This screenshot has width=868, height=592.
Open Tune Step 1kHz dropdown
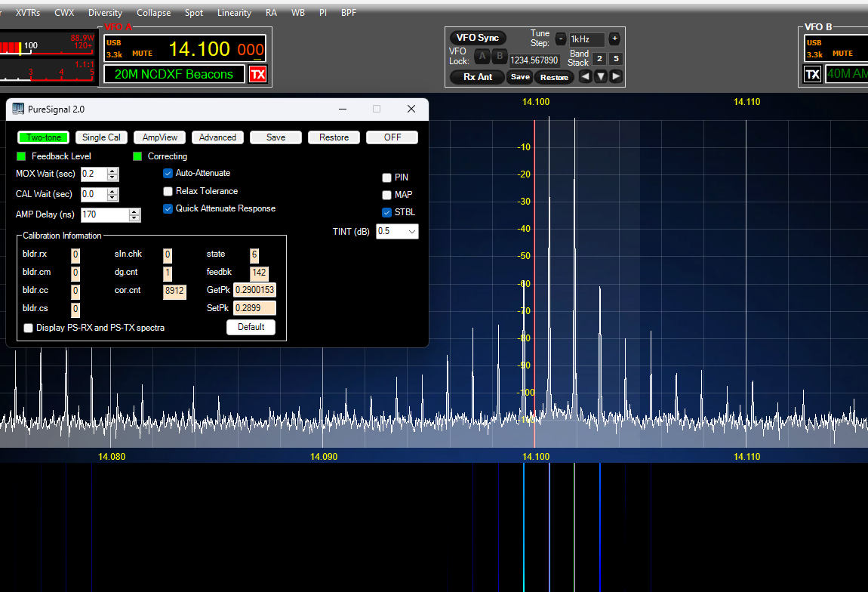click(x=587, y=39)
